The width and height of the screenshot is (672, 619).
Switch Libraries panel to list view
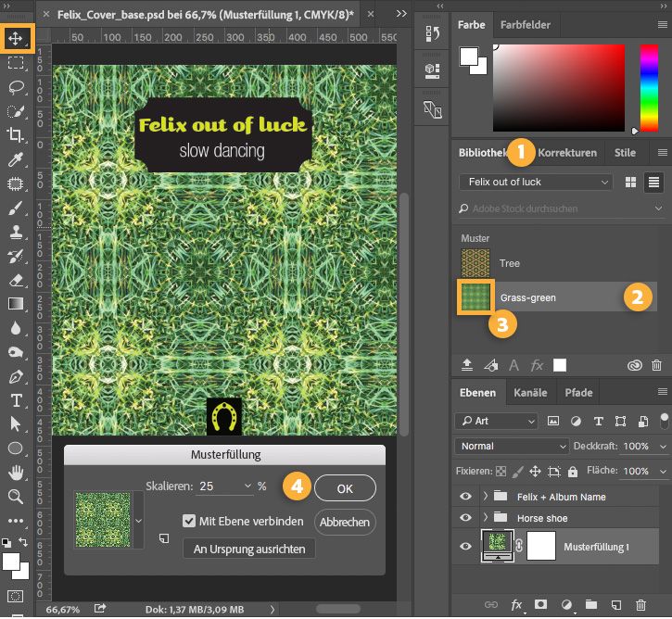coord(653,183)
